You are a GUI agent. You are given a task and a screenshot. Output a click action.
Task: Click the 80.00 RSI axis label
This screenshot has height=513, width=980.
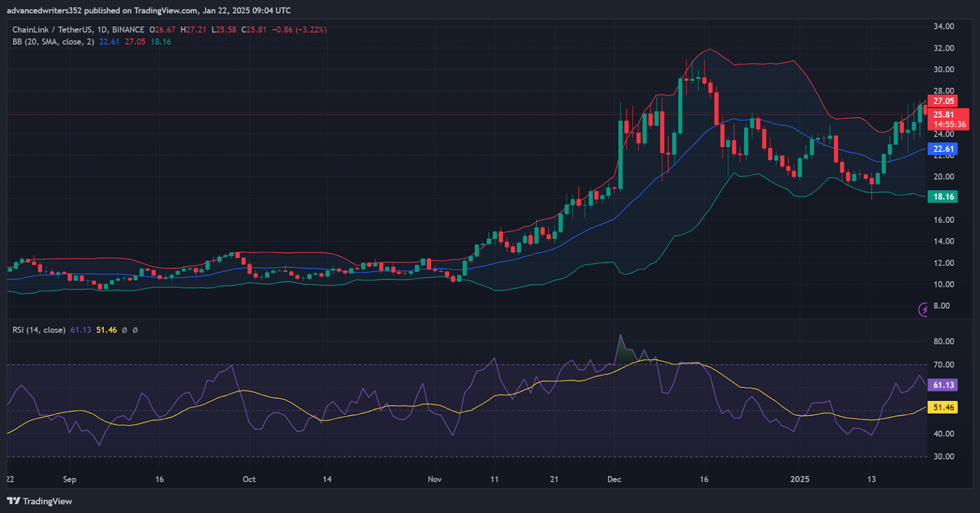pyautogui.click(x=943, y=341)
